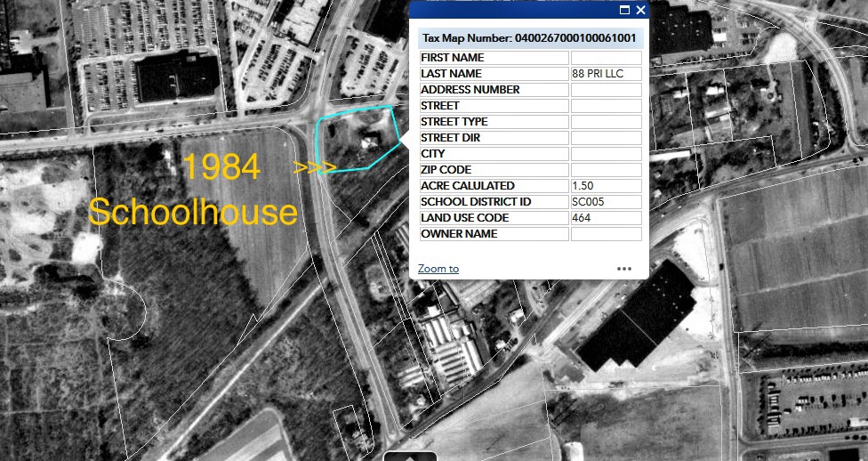Click the popup's pointer tail arrow

[x=404, y=139]
